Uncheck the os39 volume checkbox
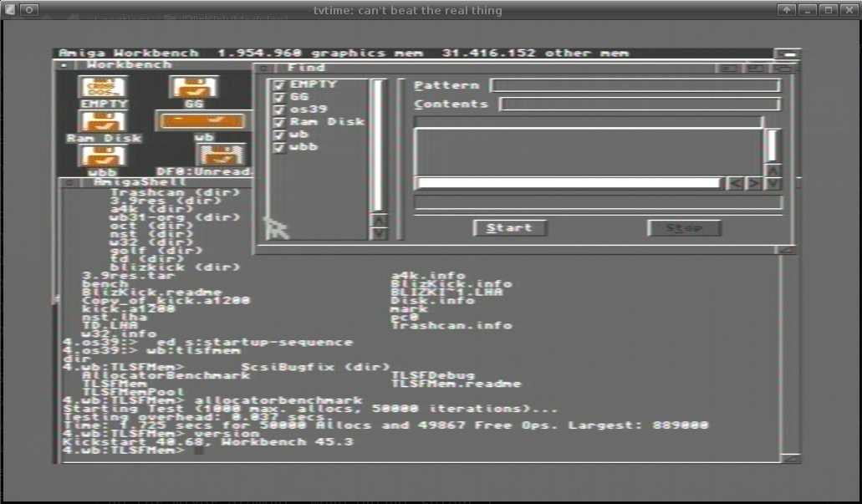The width and height of the screenshot is (862, 504). 278,110
